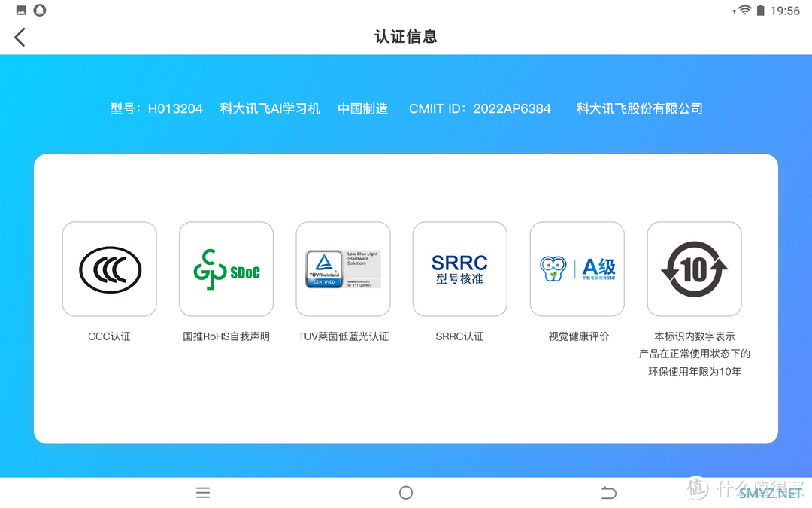Tap the system back arrow in bottom bar

pyautogui.click(x=609, y=492)
